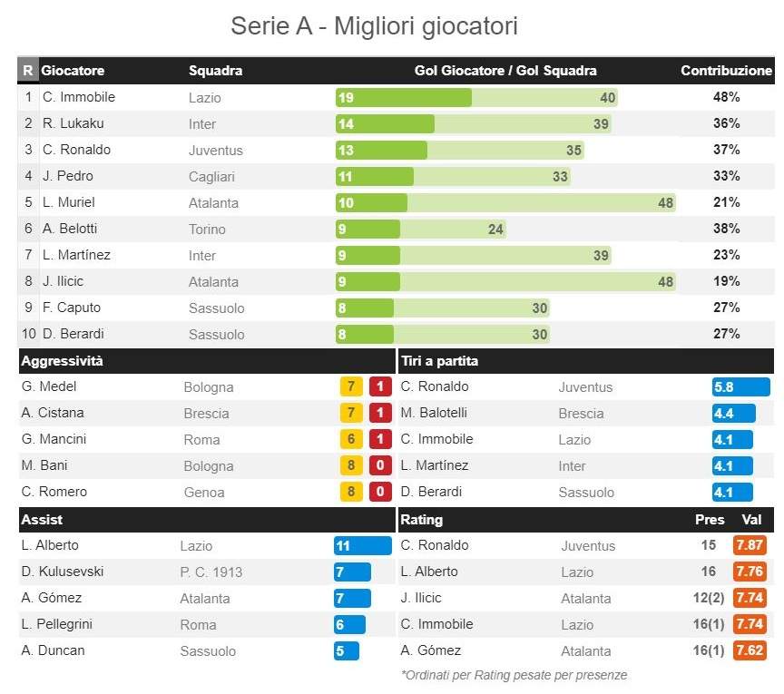Viewport: 784px width, 694px height.
Task: Click the Val rating column header
Action: (x=751, y=520)
